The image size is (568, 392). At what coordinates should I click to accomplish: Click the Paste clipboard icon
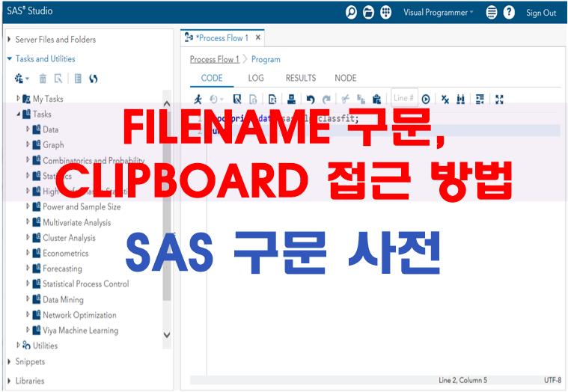(376, 99)
